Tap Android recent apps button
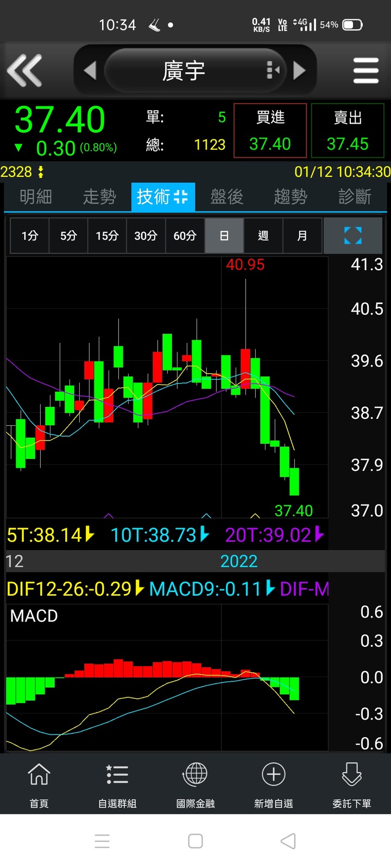Viewport: 391px width, 868px height. pyautogui.click(x=102, y=841)
